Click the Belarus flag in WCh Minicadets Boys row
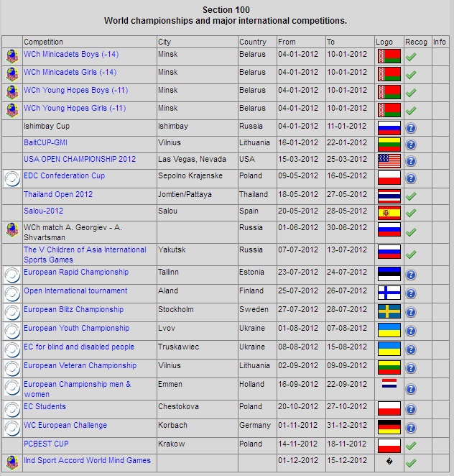Viewport: 454px width, 476px height. 389,55
